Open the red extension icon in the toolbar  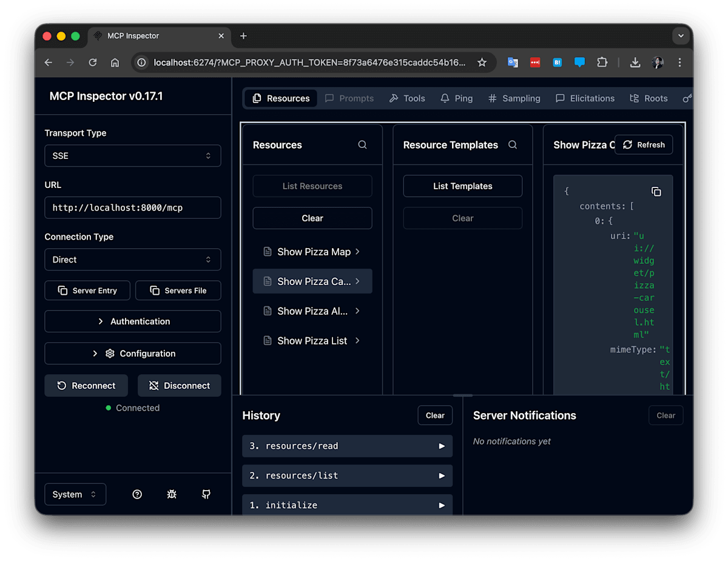pos(535,62)
